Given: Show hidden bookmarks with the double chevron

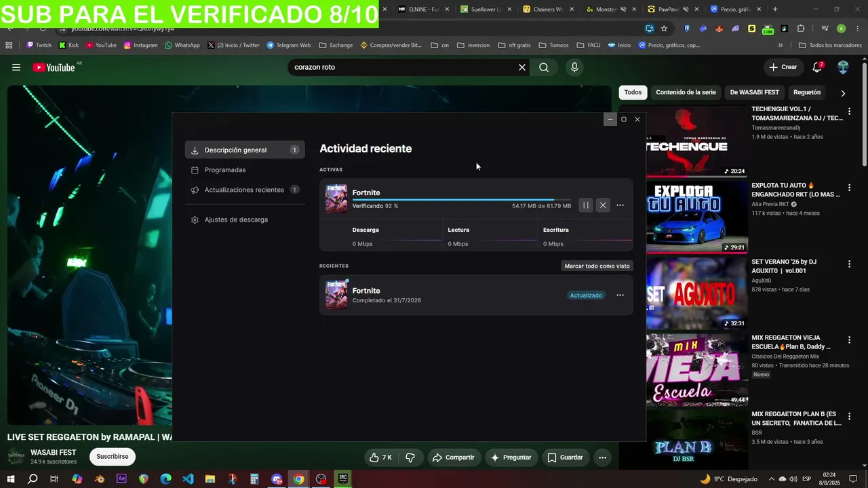Looking at the screenshot, I should coord(781,45).
